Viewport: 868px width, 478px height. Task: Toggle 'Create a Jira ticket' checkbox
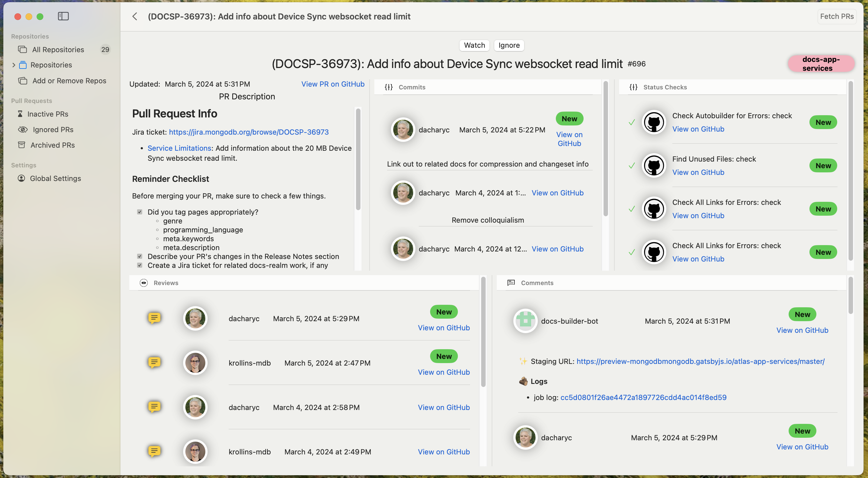pyautogui.click(x=140, y=265)
